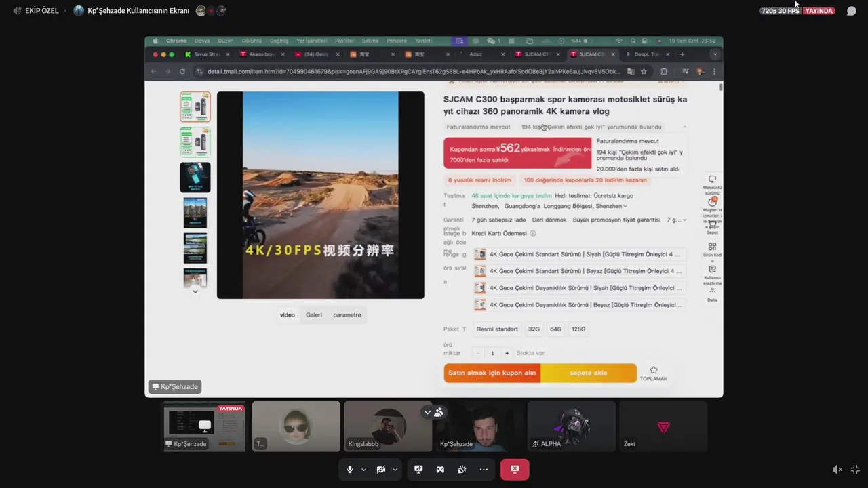Select the ALPHA participant tile
Screen dimensions: 868x488
[x=572, y=426]
